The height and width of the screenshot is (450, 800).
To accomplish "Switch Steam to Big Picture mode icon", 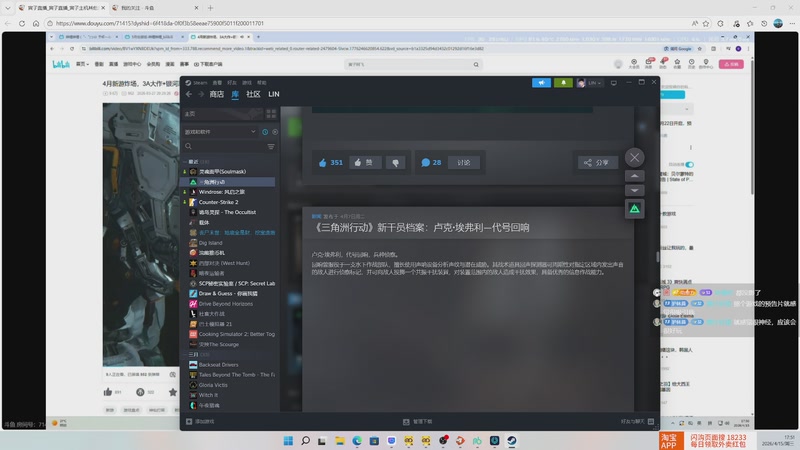I will pos(614,83).
